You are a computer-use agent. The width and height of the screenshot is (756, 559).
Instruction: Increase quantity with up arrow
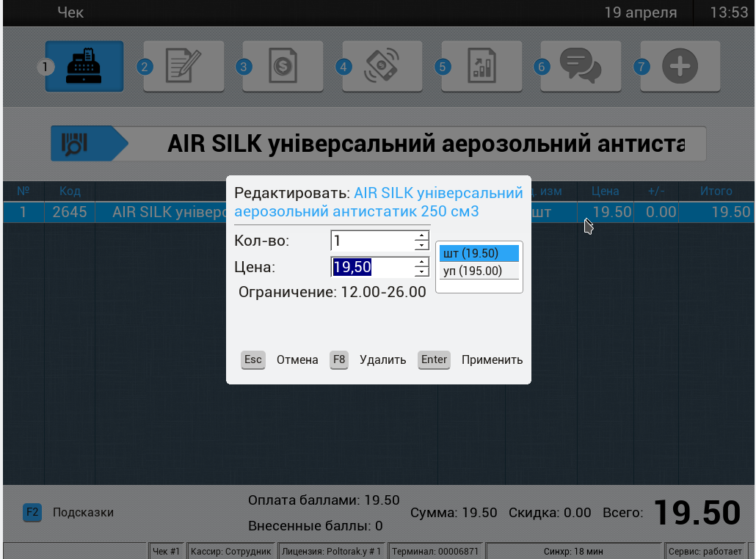(x=421, y=235)
